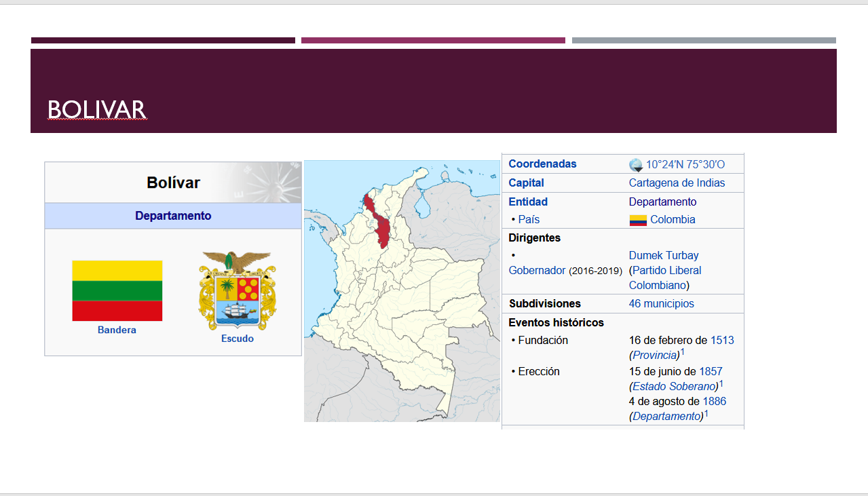Viewport: 868px width, 496px height.
Task: Click the Colombian flag icon
Action: [638, 221]
